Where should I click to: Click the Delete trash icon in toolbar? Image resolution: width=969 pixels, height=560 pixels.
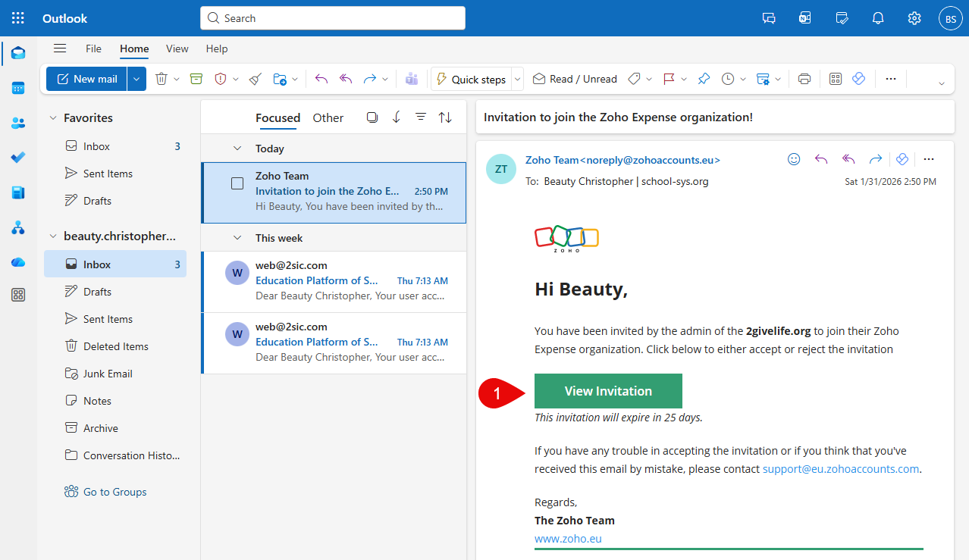coord(161,79)
